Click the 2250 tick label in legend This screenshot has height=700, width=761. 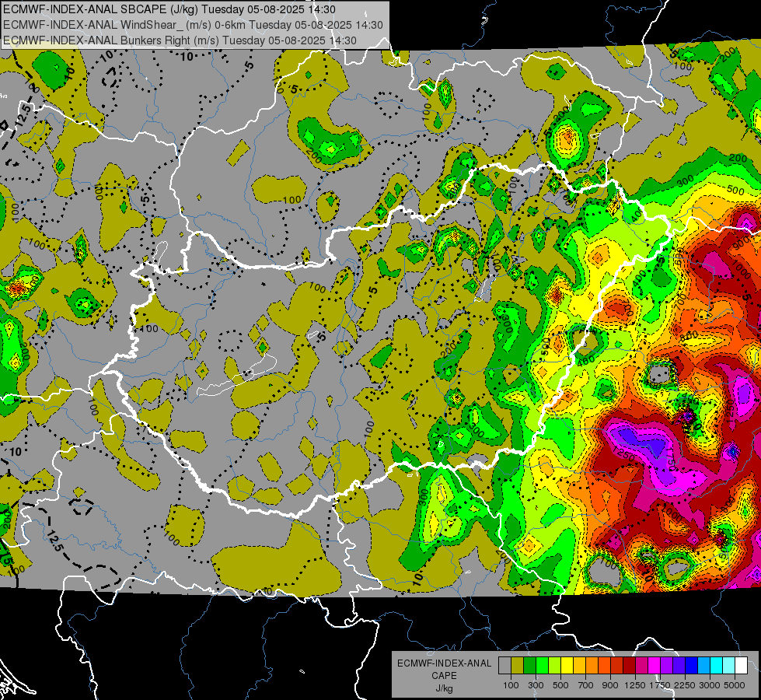click(x=685, y=685)
